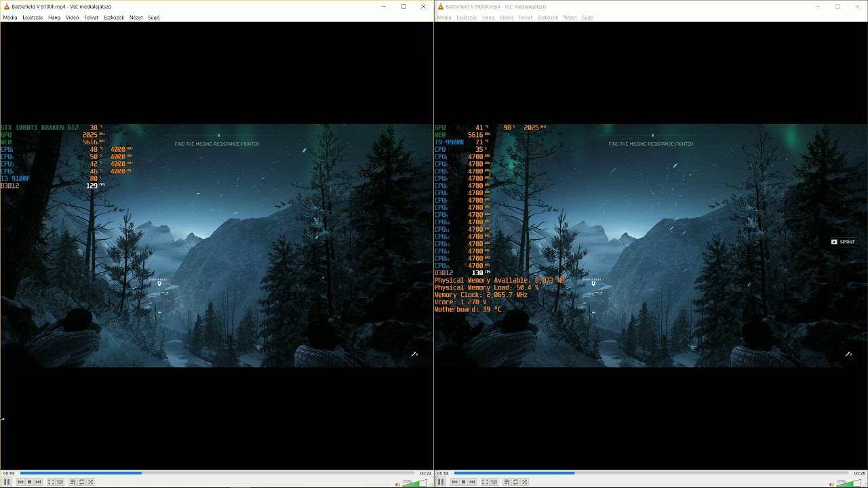Click VLC cone icon in 9100F title bar
This screenshot has width=868, height=488.
point(6,7)
